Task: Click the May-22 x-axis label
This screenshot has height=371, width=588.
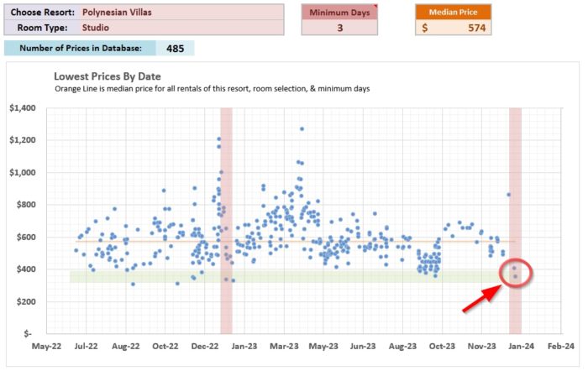Action: 46,346
